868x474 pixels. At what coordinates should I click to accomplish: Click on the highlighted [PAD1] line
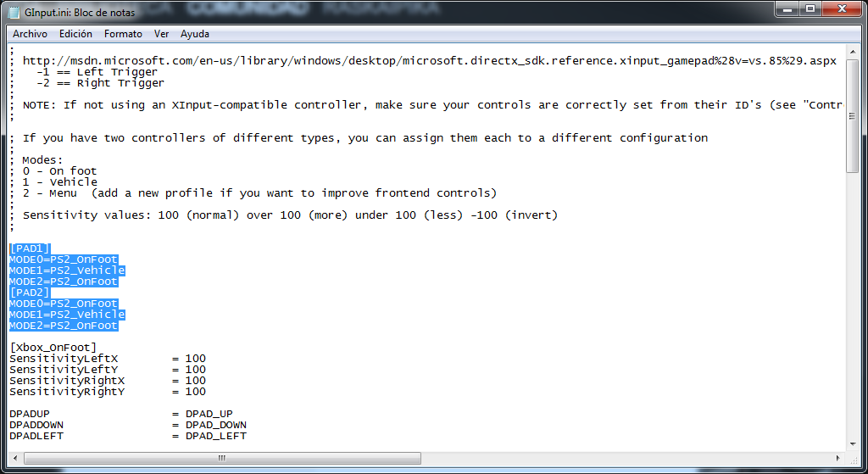pos(30,248)
